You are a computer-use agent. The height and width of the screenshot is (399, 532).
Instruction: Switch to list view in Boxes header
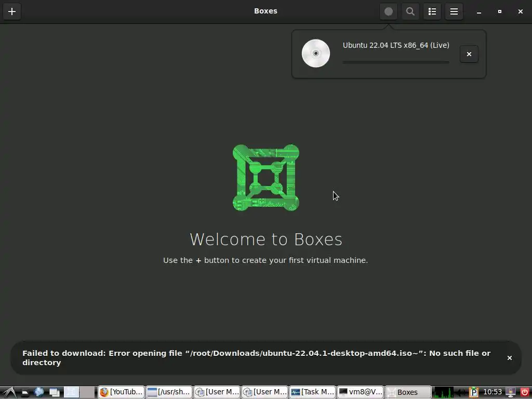(x=432, y=11)
